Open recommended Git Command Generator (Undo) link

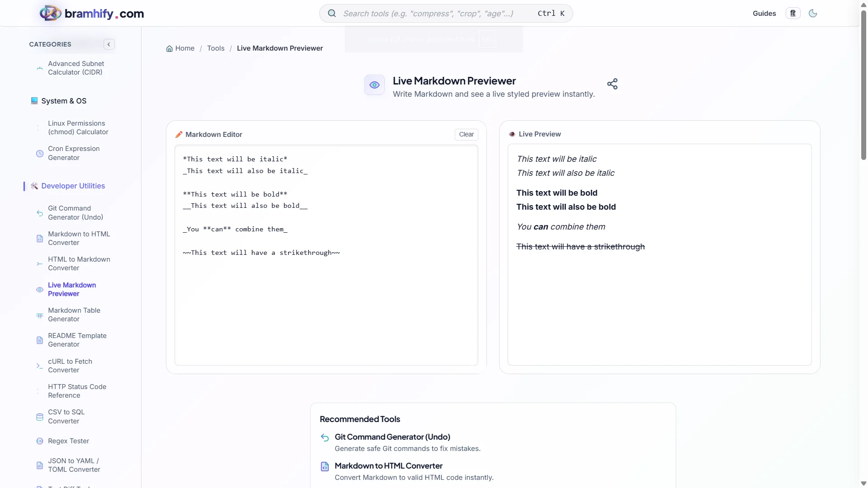pos(392,437)
